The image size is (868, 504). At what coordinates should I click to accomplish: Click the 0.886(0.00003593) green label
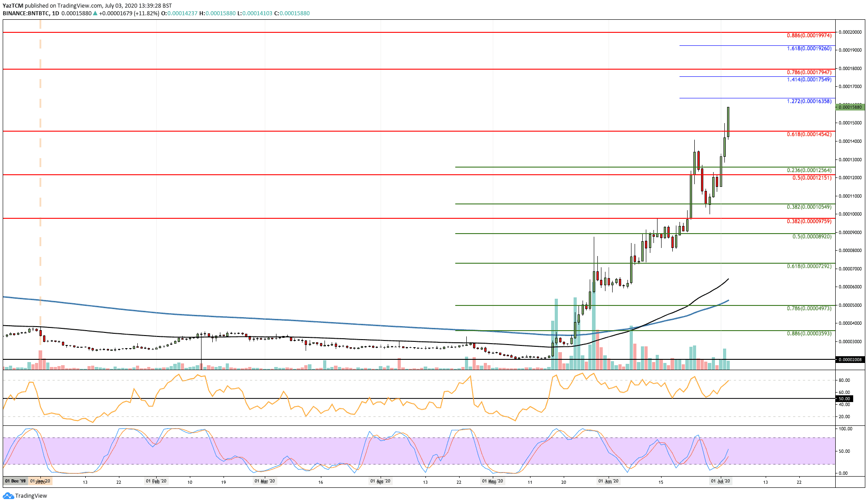pyautogui.click(x=809, y=334)
